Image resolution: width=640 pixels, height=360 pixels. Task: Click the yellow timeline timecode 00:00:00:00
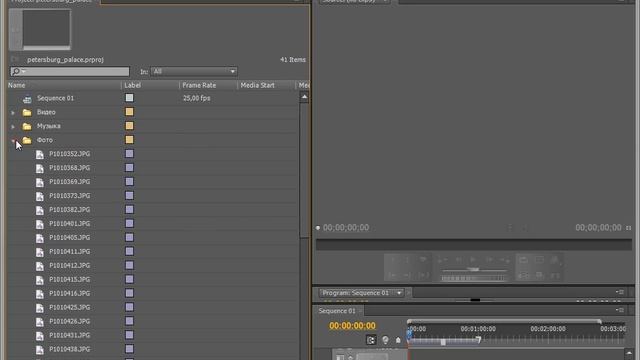click(x=352, y=326)
